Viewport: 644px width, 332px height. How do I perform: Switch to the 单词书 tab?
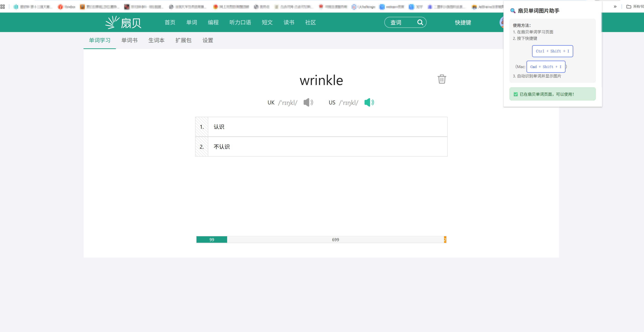[129, 40]
